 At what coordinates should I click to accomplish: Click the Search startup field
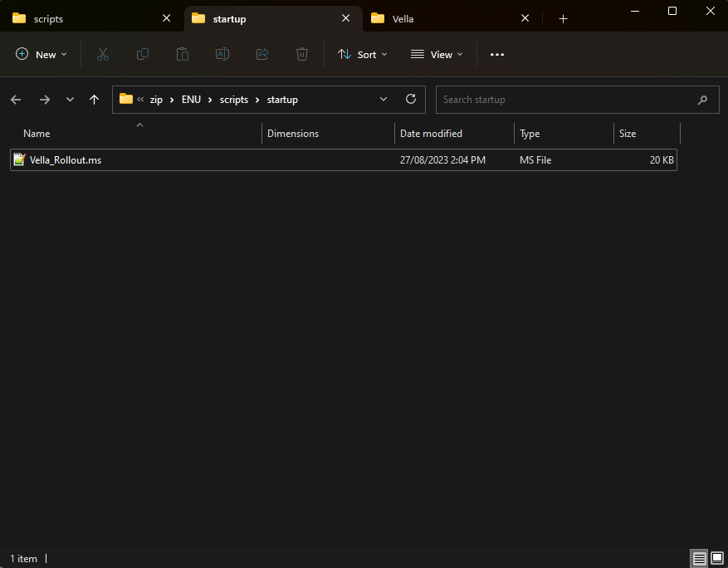point(564,100)
